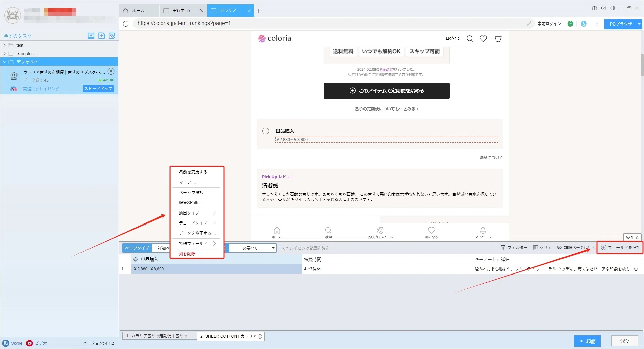The height and width of the screenshot is (349, 644).
Task: Expand the test folder in task tree
Action: (4, 45)
